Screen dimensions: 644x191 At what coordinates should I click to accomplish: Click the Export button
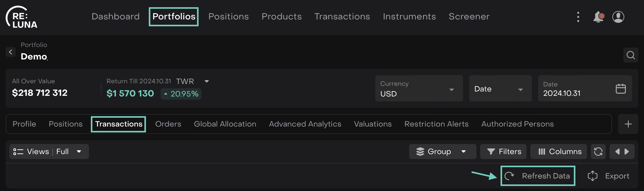point(608,176)
